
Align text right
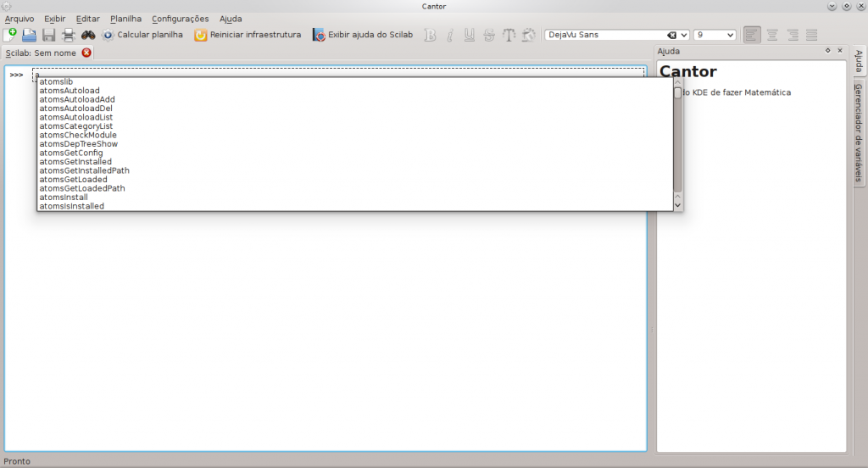(x=793, y=35)
